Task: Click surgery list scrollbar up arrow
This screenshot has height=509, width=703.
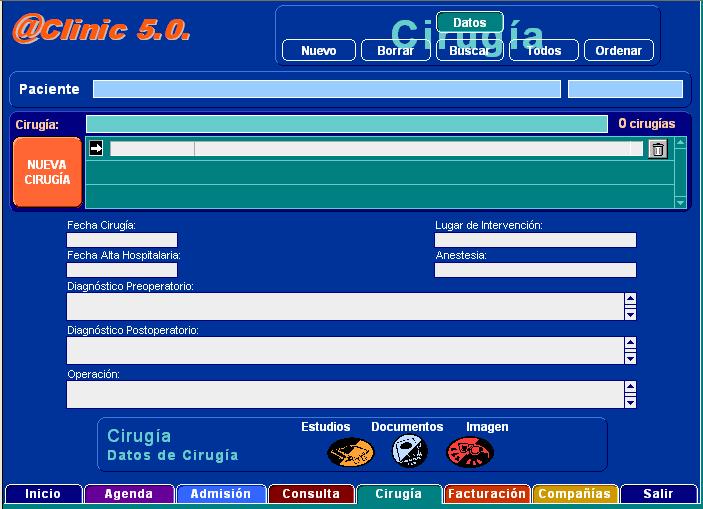Action: [681, 143]
